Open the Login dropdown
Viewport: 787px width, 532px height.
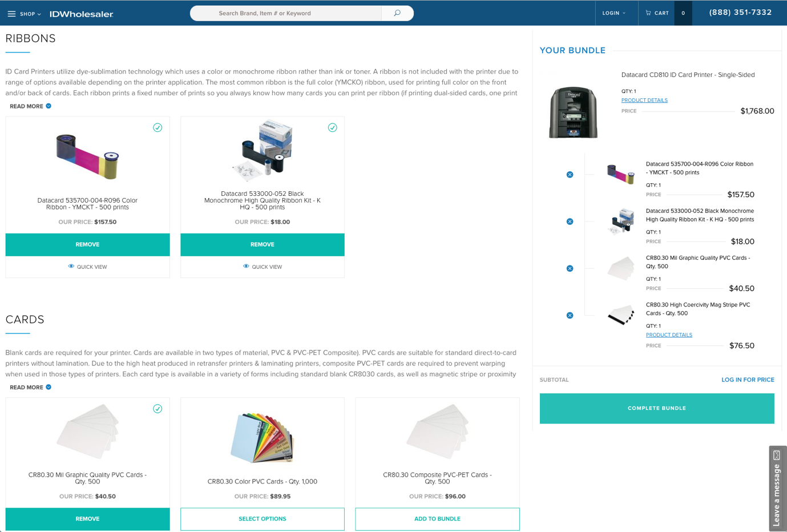(x=614, y=13)
